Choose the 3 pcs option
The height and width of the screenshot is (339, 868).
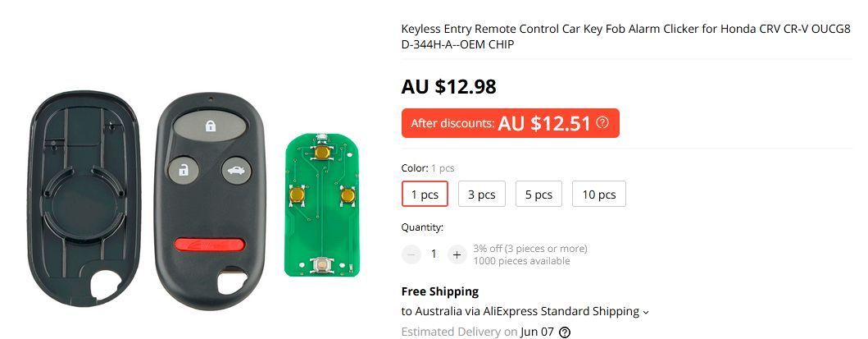(482, 194)
